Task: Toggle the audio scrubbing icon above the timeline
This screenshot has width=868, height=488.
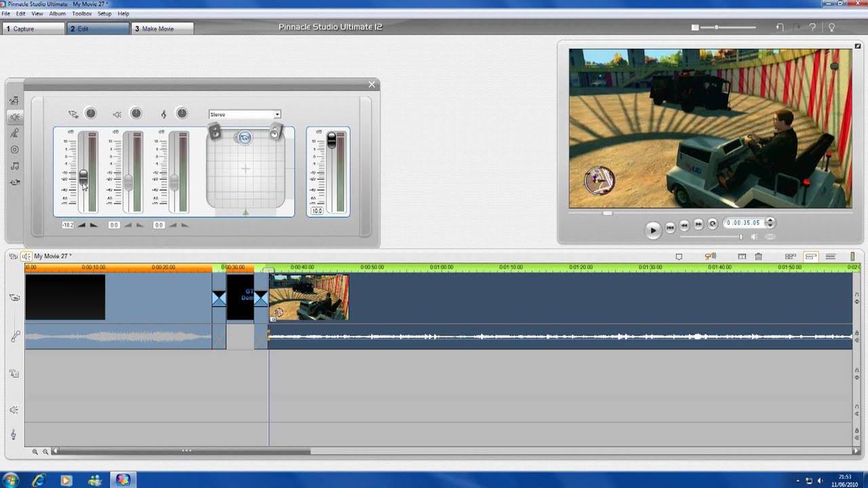Action: click(x=710, y=256)
